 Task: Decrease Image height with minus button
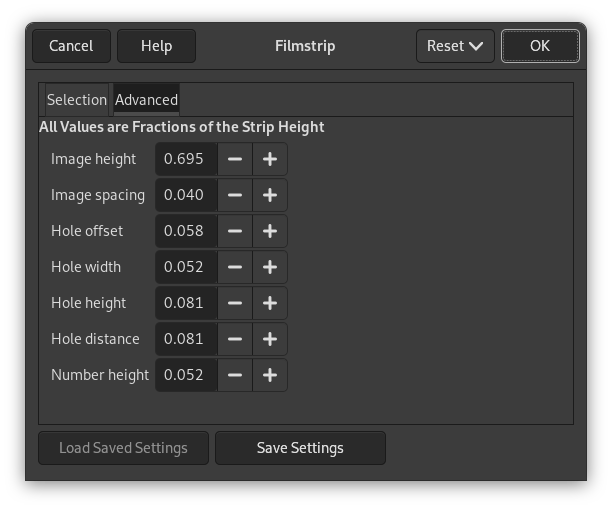(x=235, y=159)
